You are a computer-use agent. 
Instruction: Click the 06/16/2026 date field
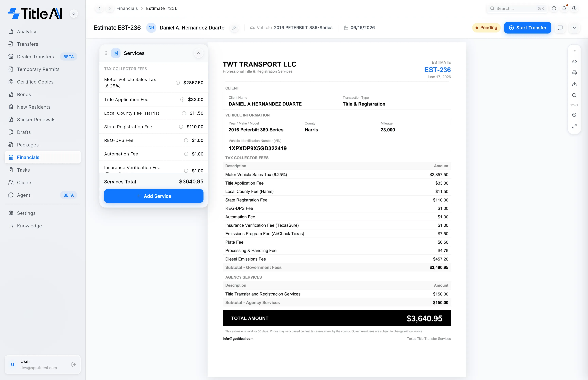coord(359,28)
